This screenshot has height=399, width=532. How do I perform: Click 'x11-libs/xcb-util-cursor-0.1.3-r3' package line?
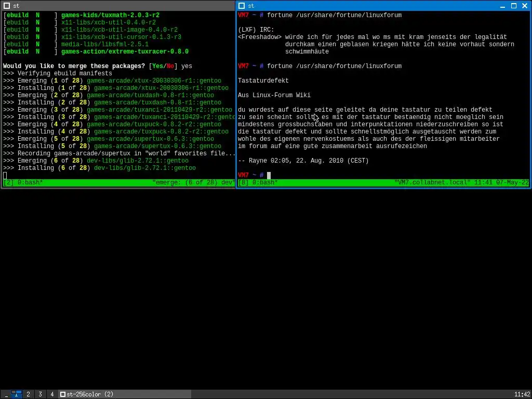coord(121,37)
